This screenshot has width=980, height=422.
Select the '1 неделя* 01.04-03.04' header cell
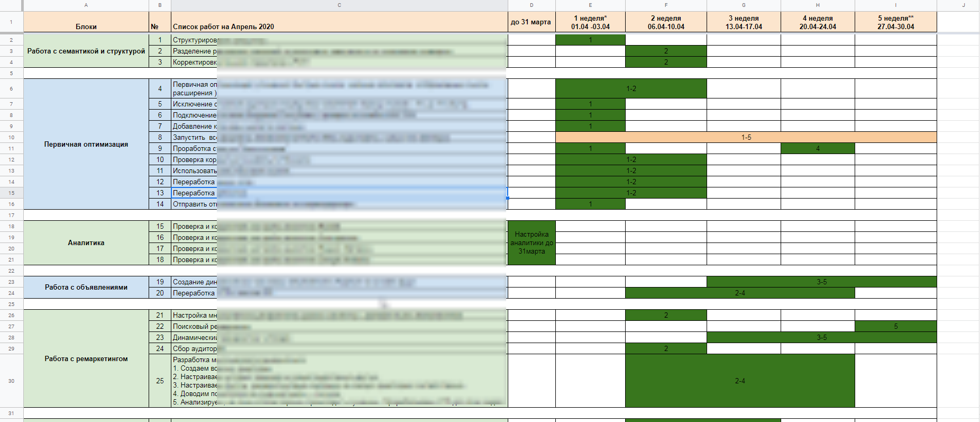click(590, 22)
